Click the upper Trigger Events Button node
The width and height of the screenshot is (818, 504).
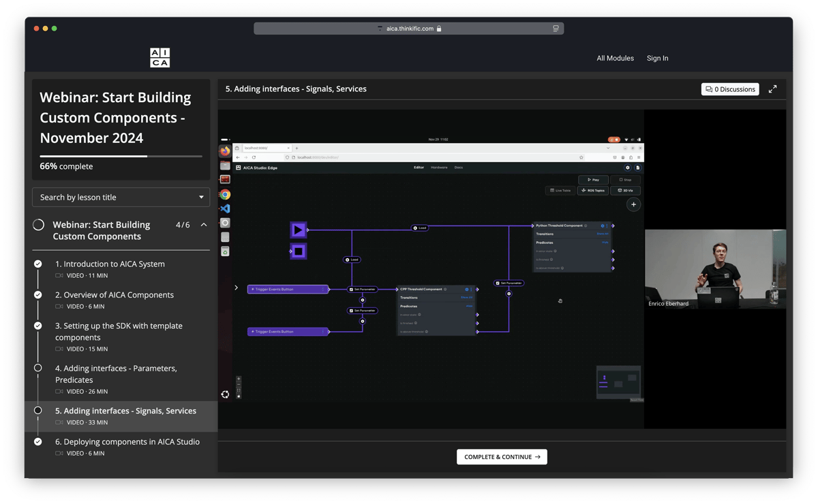click(288, 289)
